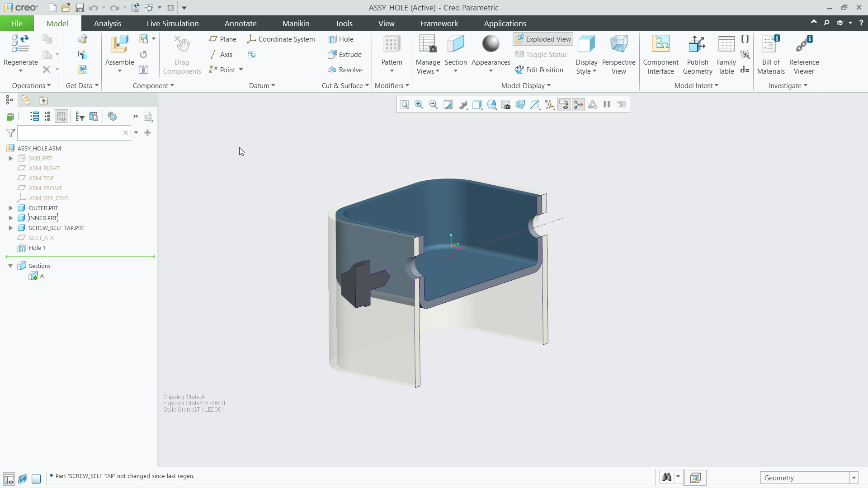
Task: Toggle annotation display icon
Action: [x=564, y=105]
